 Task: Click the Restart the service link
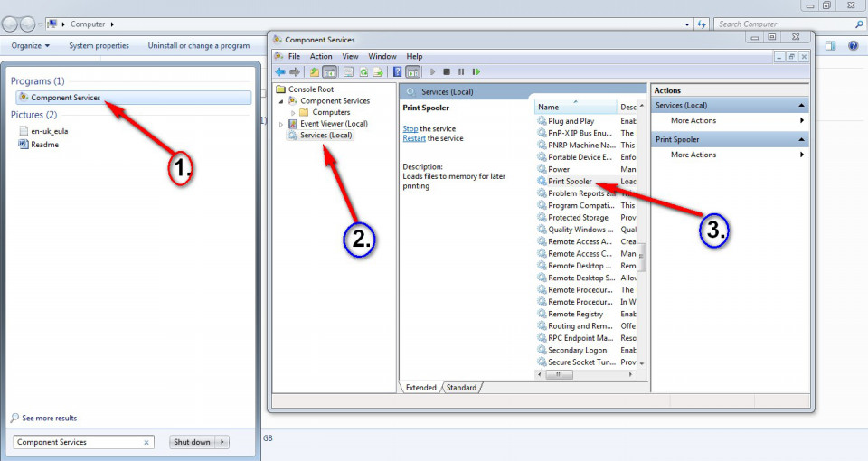coord(414,138)
